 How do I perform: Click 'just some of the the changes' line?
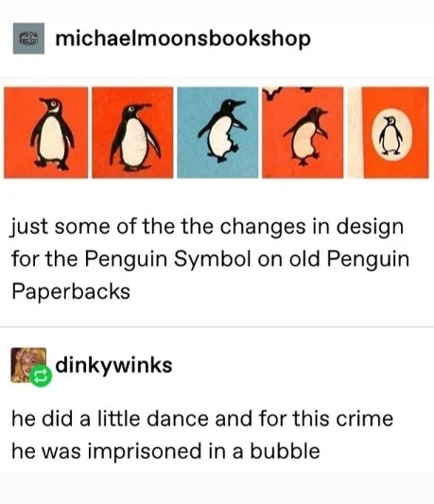[207, 227]
